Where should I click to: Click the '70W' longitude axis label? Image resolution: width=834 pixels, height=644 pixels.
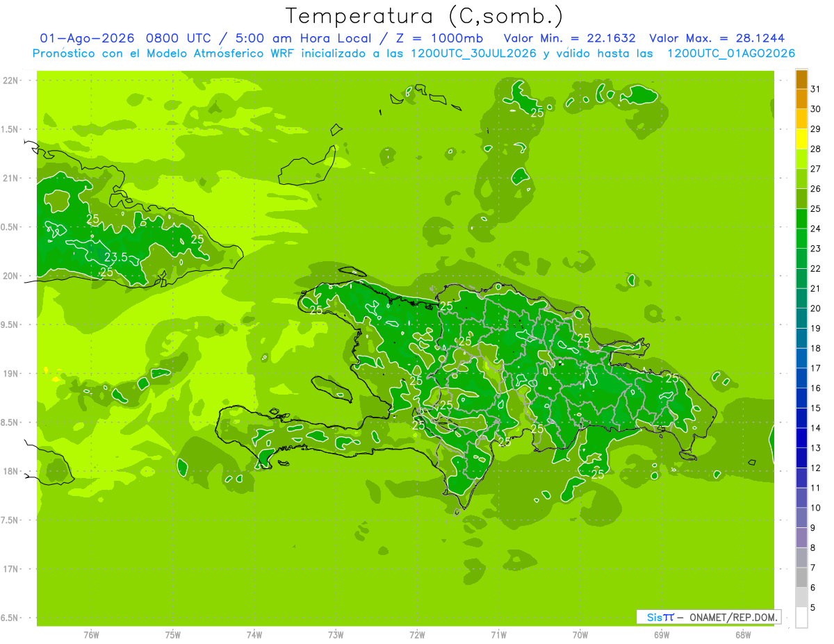coord(580,635)
